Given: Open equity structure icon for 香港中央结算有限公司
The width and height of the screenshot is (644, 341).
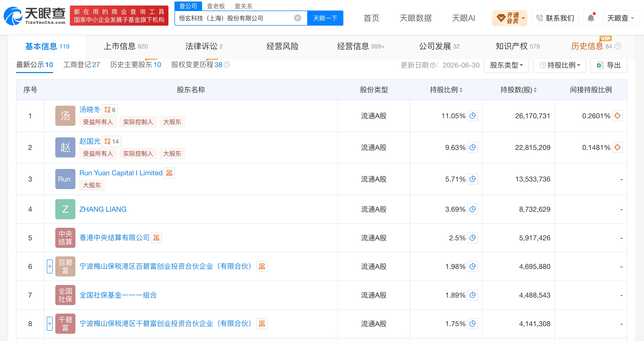Looking at the screenshot, I should (156, 238).
